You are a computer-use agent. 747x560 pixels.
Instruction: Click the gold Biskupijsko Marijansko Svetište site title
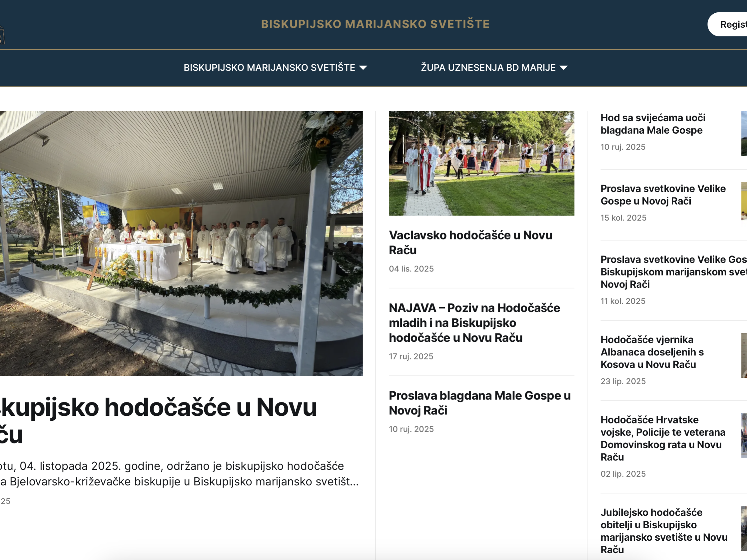click(x=375, y=24)
